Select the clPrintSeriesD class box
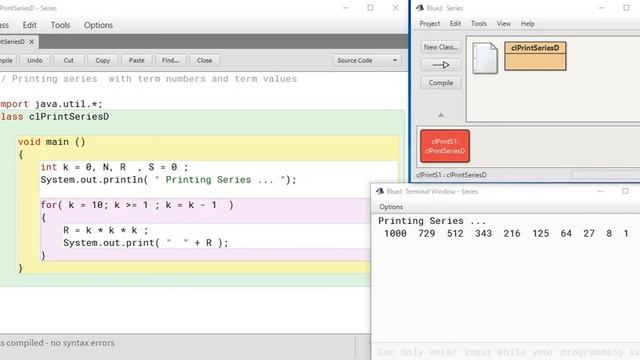 [x=535, y=56]
